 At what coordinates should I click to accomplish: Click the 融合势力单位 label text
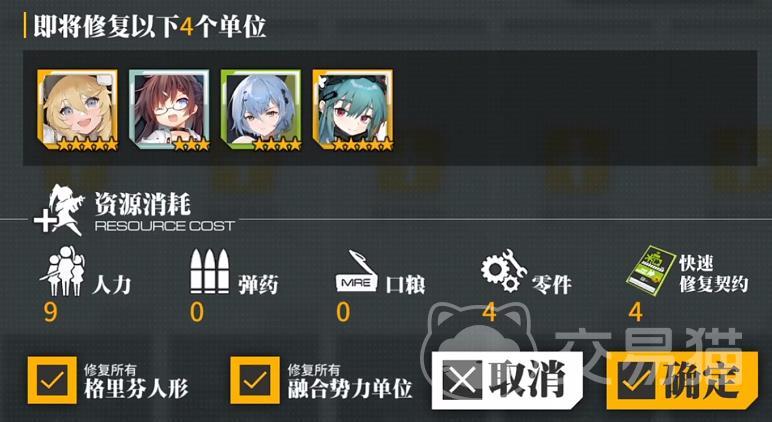(350, 389)
